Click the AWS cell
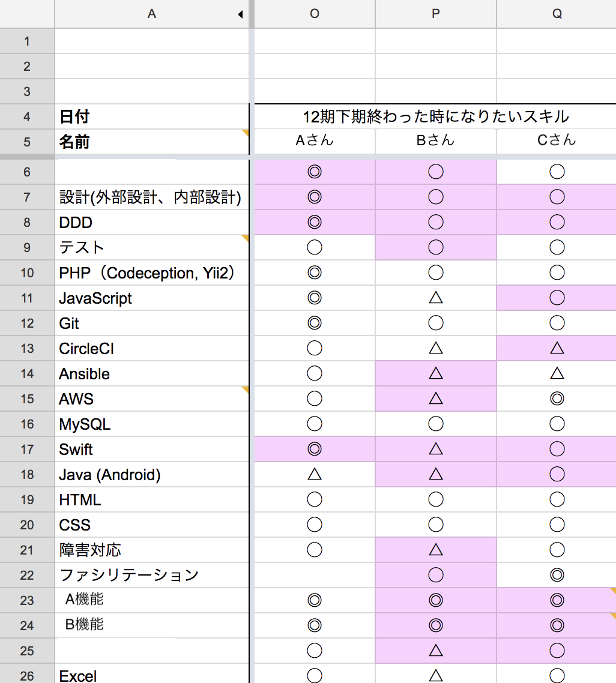The width and height of the screenshot is (616, 683). click(152, 399)
